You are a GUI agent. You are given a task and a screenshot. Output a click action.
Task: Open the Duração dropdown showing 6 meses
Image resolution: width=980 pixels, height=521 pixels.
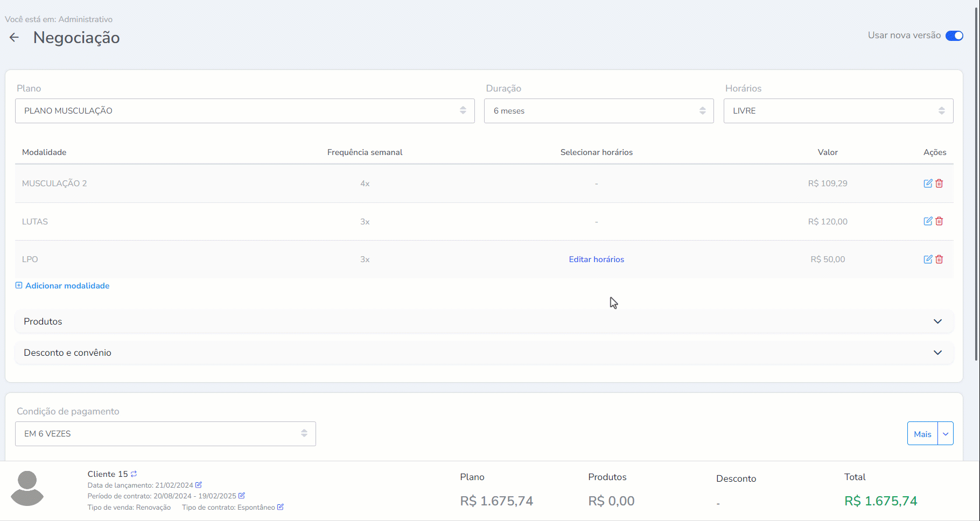click(598, 111)
